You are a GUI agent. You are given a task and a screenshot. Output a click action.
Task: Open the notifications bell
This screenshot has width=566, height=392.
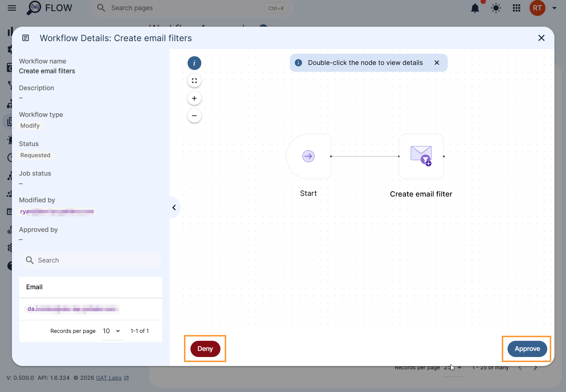475,8
